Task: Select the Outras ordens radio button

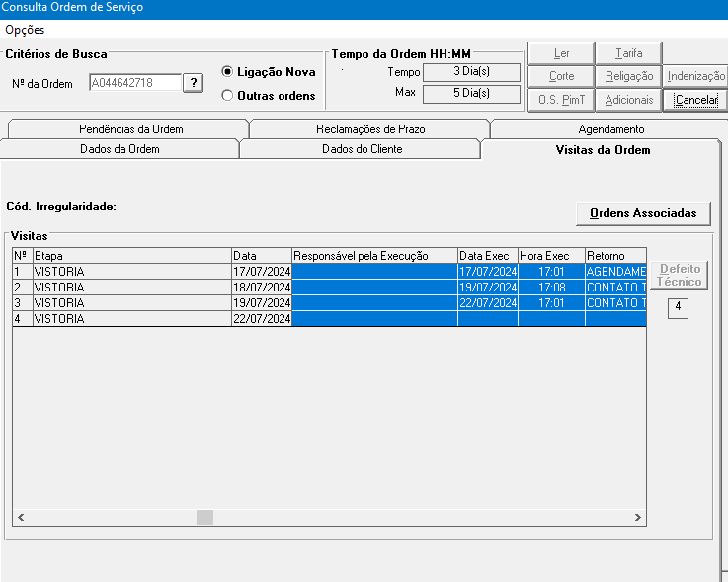Action: click(x=227, y=95)
